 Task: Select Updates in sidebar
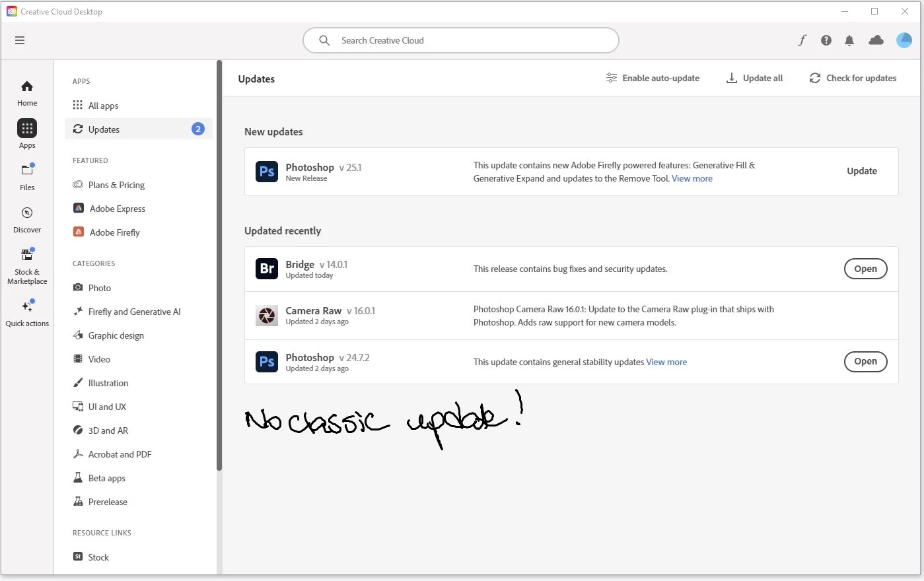(138, 129)
